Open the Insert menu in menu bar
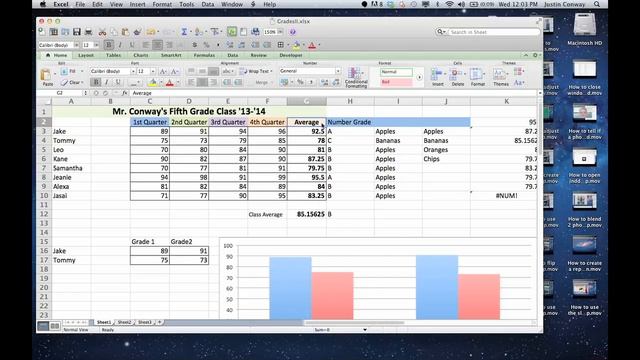 point(137,4)
